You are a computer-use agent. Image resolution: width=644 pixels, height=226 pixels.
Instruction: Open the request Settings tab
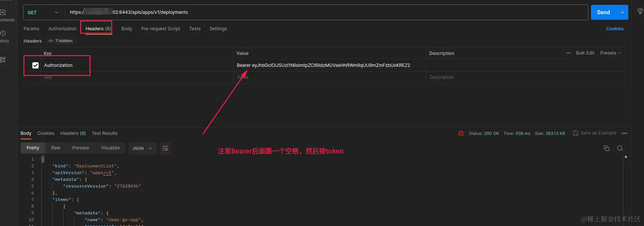click(218, 29)
